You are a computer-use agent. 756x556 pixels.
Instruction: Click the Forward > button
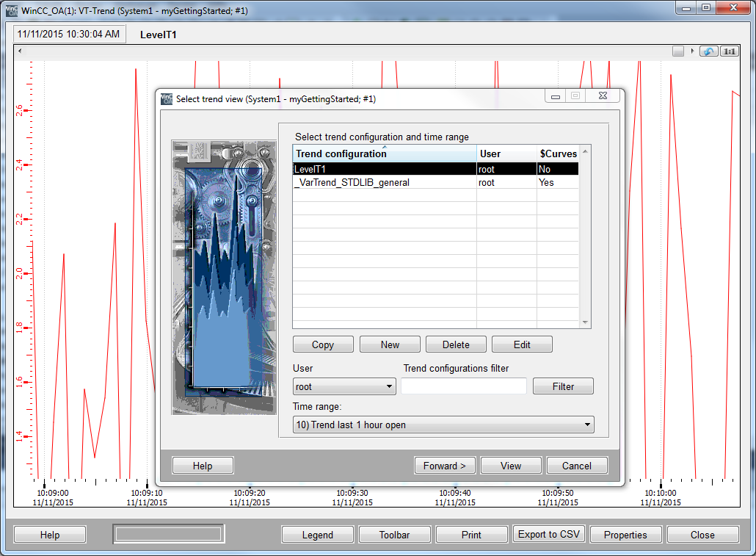445,465
